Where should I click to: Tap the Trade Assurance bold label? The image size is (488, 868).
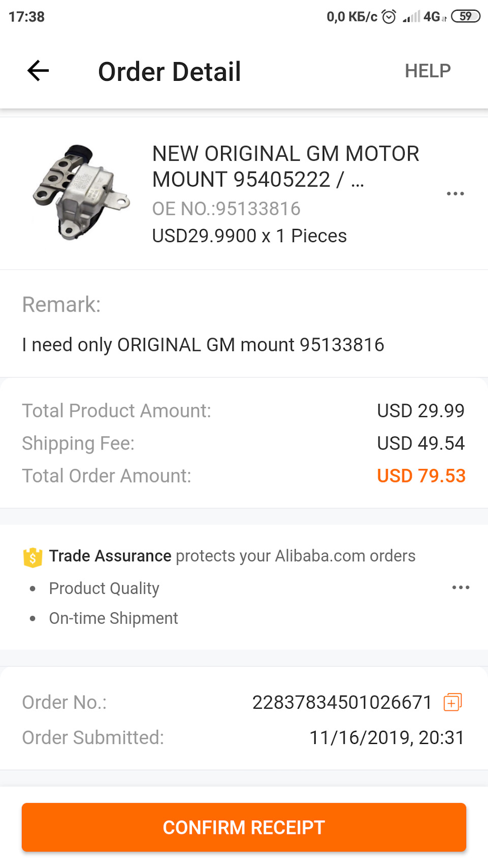pos(110,556)
